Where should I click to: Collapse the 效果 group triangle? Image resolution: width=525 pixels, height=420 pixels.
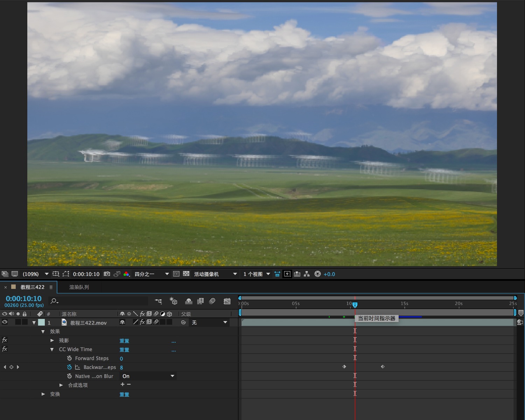pos(43,332)
